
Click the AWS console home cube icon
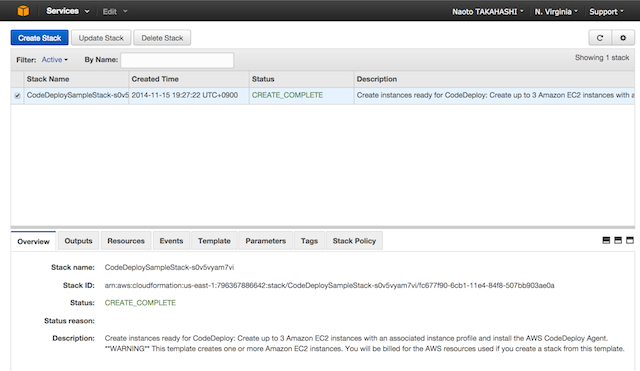[23, 11]
